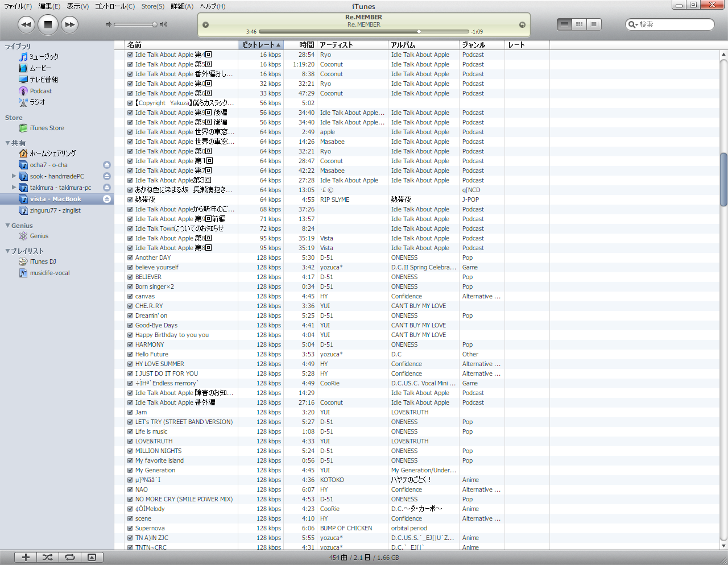This screenshot has height=565, width=728.
Task: Switch to list view
Action: click(x=564, y=24)
